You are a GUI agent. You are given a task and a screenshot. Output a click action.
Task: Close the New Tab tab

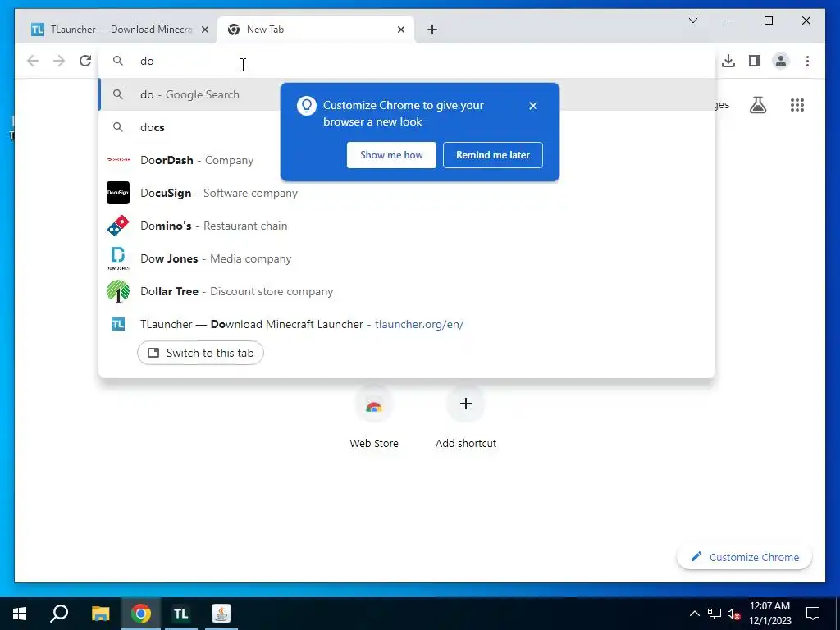click(x=400, y=30)
